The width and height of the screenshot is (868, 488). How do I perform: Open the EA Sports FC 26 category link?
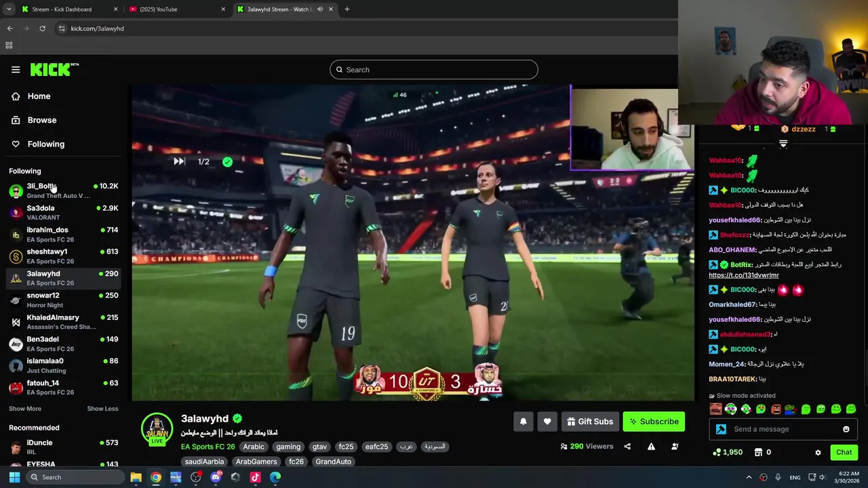pyautogui.click(x=208, y=447)
